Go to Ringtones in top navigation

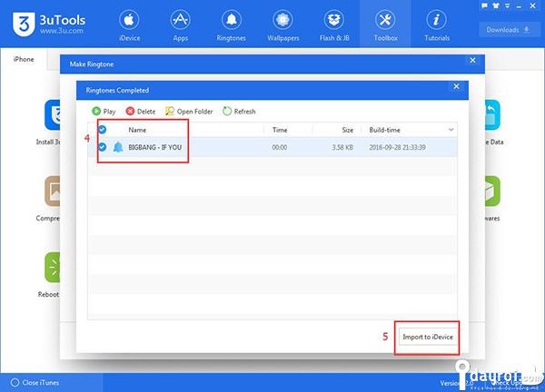tap(231, 26)
